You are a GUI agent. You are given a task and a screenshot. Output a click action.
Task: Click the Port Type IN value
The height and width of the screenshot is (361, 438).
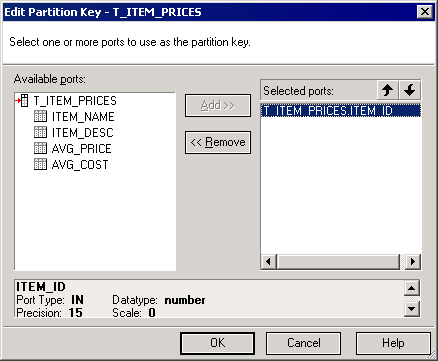77,300
